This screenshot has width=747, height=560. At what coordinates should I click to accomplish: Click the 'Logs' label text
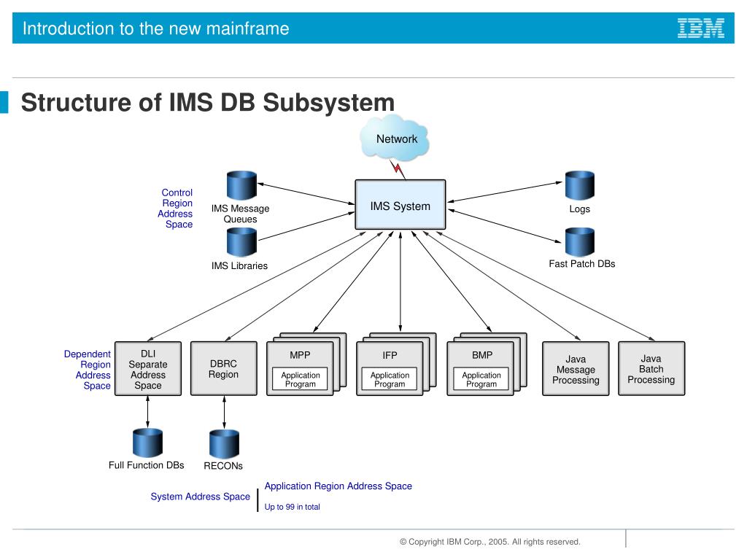[579, 209]
